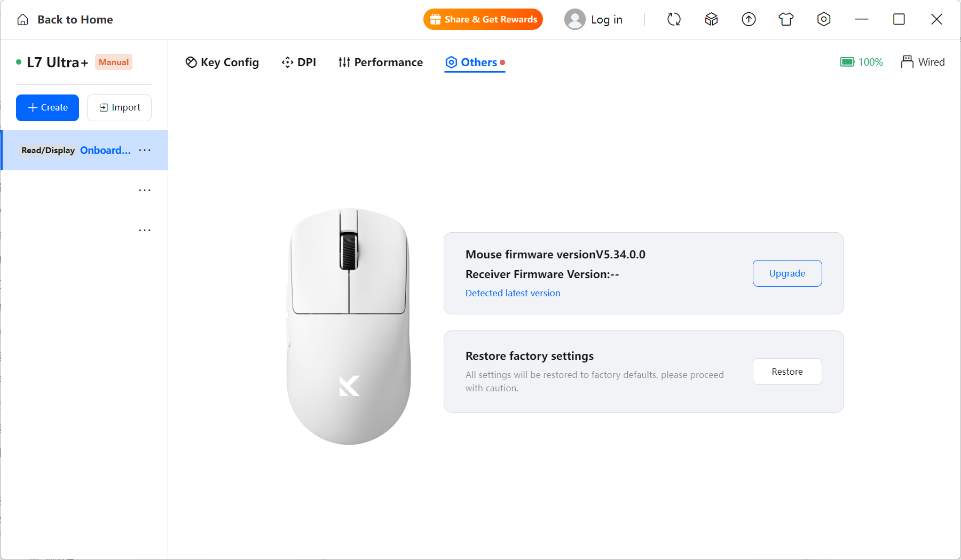Open the t-shirt skin theme icon

click(786, 20)
